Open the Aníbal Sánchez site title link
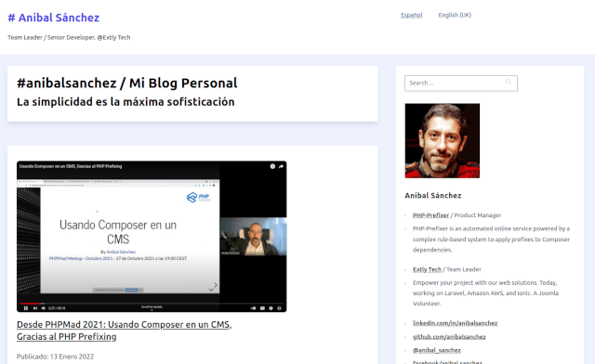The image size is (595, 364). click(x=54, y=18)
